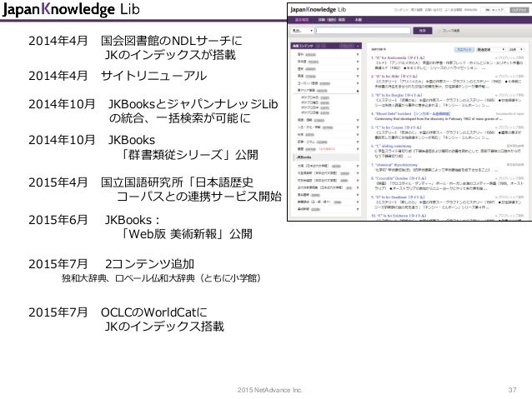Click the text JKBooksとジャパンナレッジLib

pyautogui.click(x=193, y=104)
